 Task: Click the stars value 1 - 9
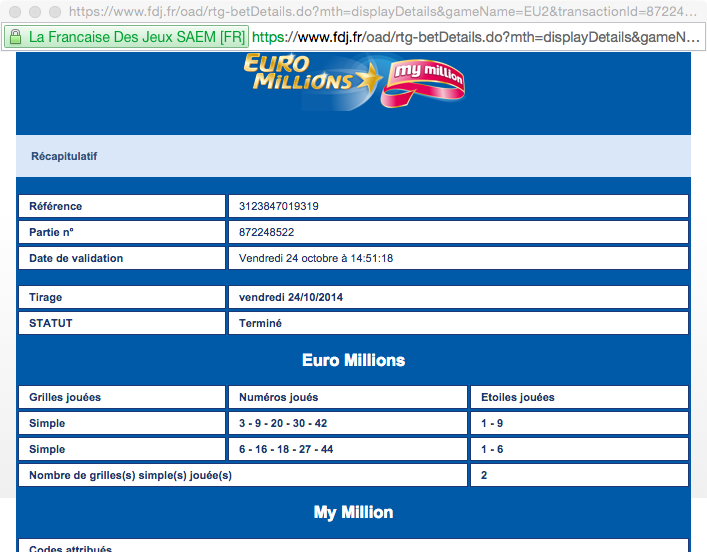pyautogui.click(x=492, y=423)
